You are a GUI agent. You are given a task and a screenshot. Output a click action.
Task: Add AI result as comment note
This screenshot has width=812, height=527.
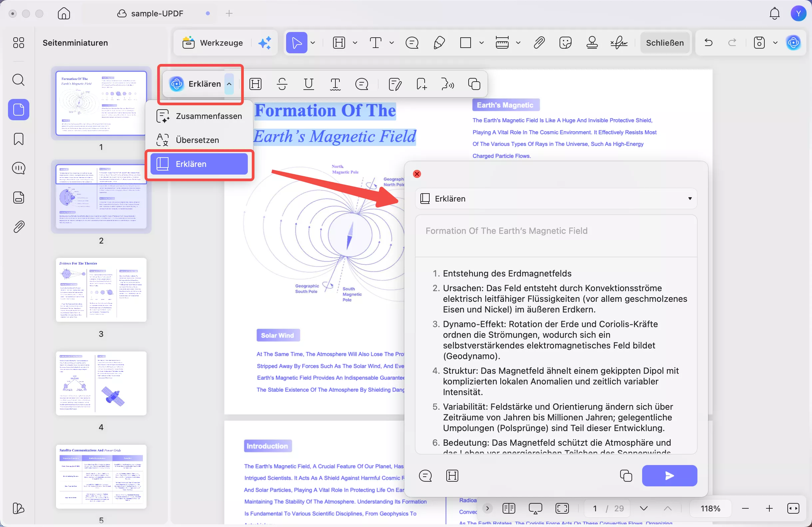coord(425,476)
